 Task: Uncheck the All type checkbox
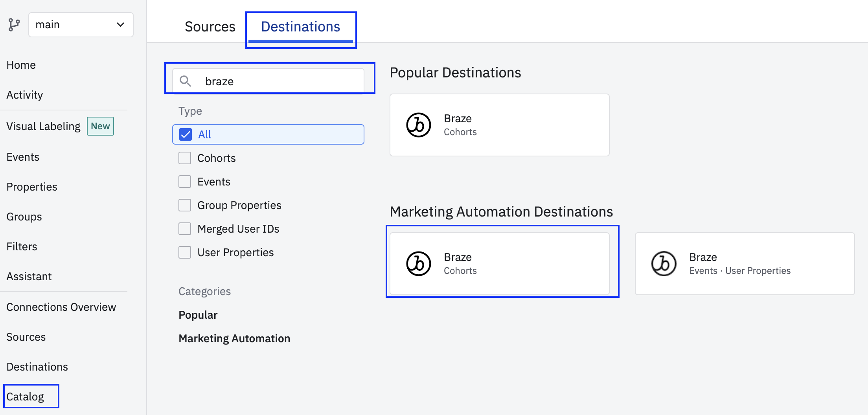click(x=186, y=134)
